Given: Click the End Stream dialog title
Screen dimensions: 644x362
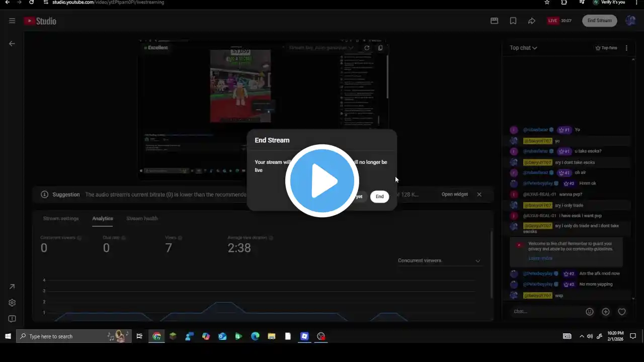Looking at the screenshot, I should [272, 140].
